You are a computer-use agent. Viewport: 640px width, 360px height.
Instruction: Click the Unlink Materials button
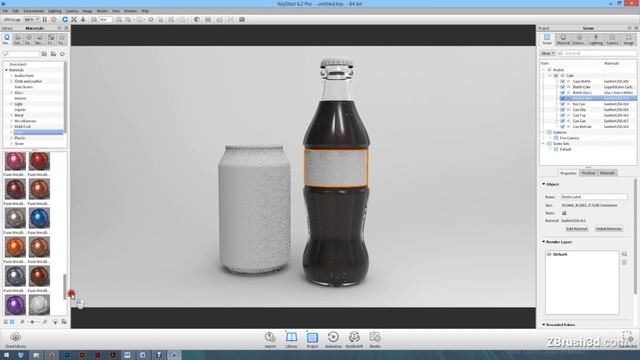pyautogui.click(x=609, y=229)
